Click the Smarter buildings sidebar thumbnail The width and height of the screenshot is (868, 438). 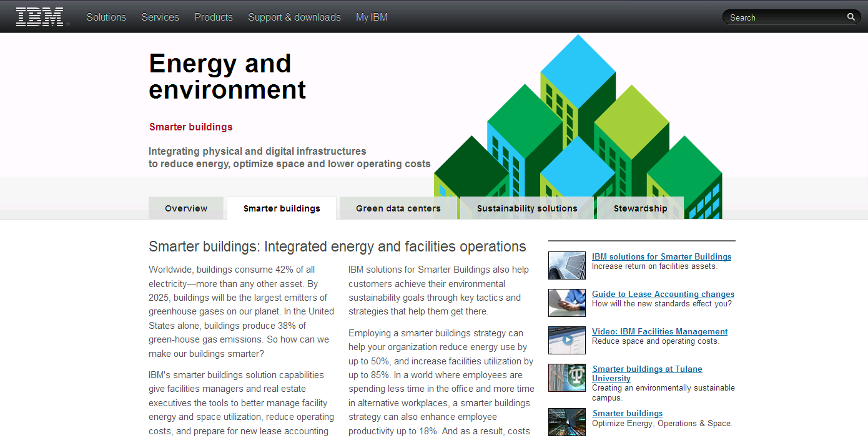click(x=567, y=422)
